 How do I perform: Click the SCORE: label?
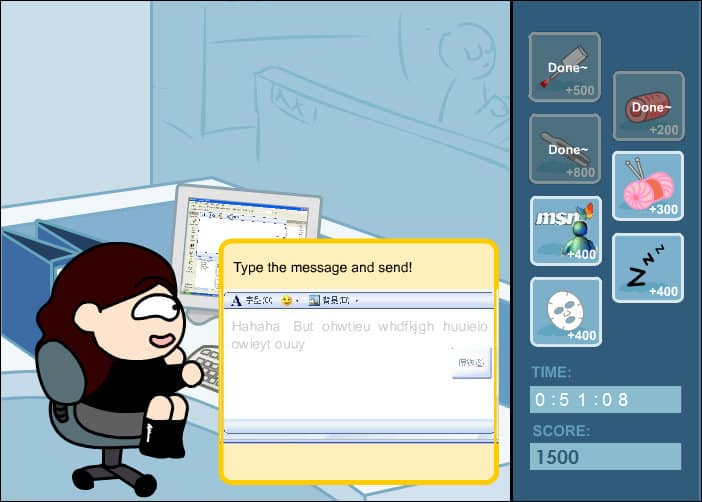pos(561,431)
